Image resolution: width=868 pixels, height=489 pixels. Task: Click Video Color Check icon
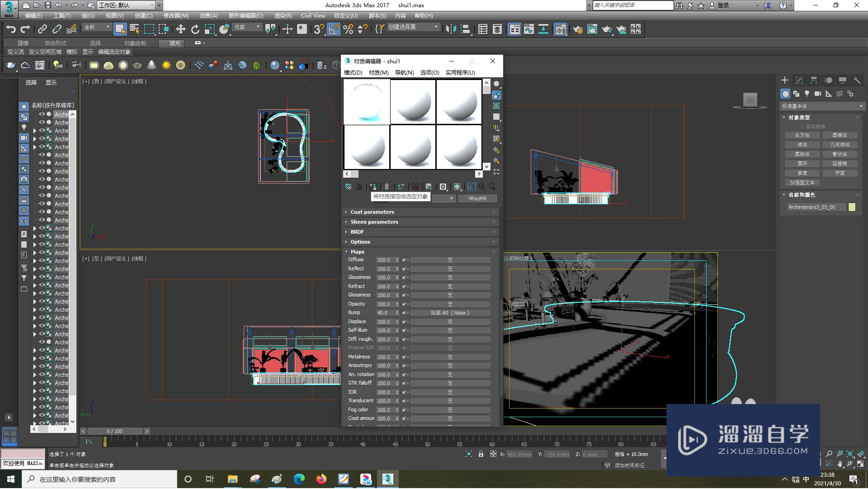click(496, 128)
